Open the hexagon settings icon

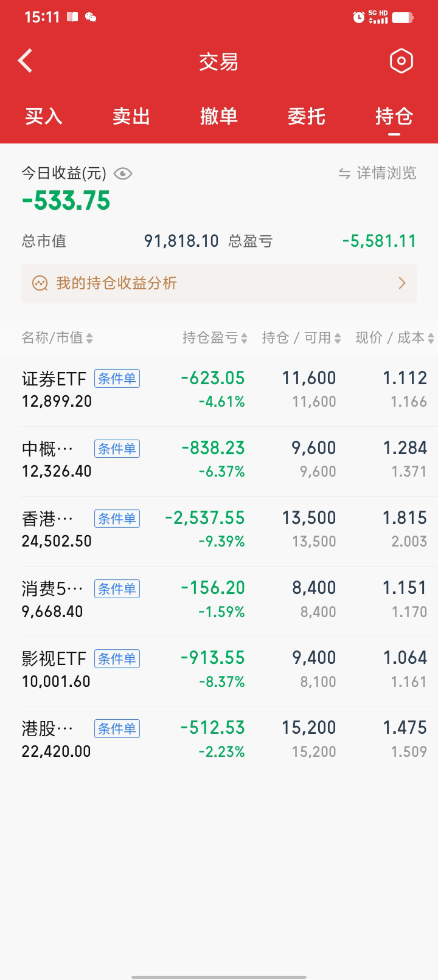(401, 61)
